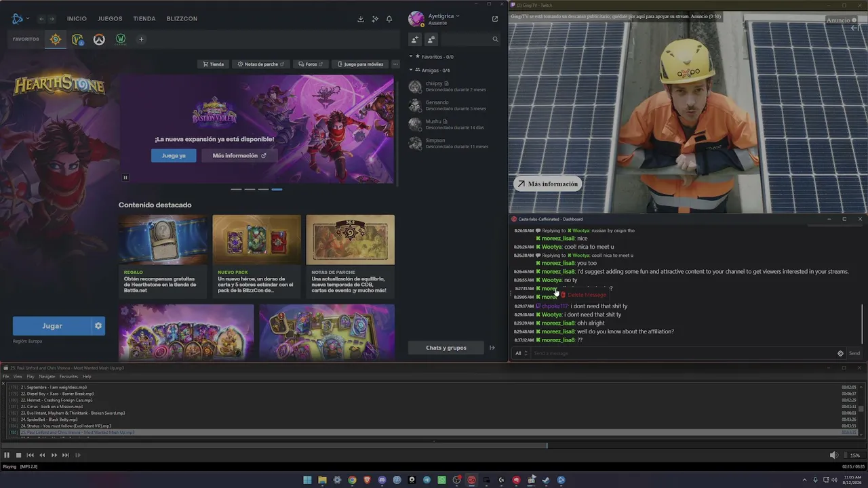
Task: Click Más información on Twitch ad
Action: pyautogui.click(x=547, y=184)
